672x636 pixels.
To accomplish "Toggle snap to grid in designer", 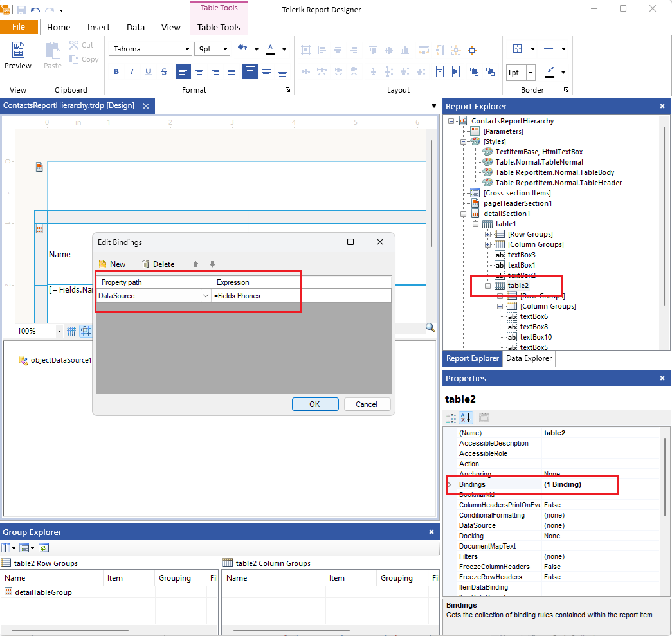I will (86, 331).
